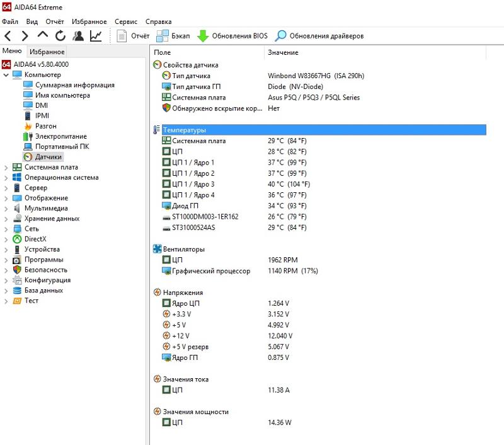504x445 pixels.
Task: Select the AIDA64 v5.80.4000 root item
Action: point(35,64)
